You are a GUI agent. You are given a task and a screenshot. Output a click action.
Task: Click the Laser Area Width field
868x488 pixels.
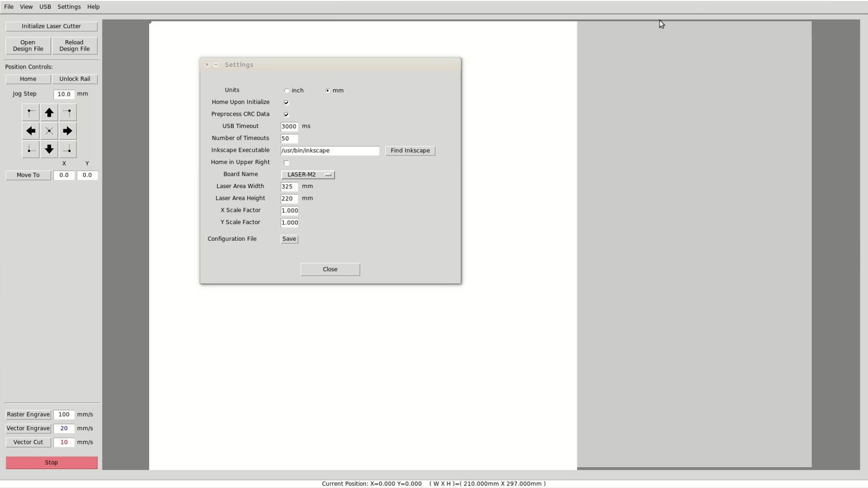[289, 187]
